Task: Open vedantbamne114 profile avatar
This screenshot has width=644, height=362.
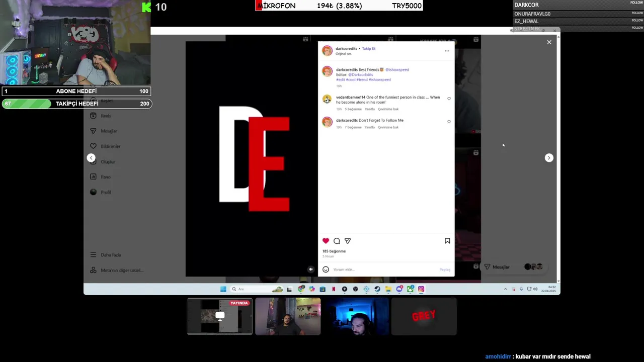Action: [327, 99]
